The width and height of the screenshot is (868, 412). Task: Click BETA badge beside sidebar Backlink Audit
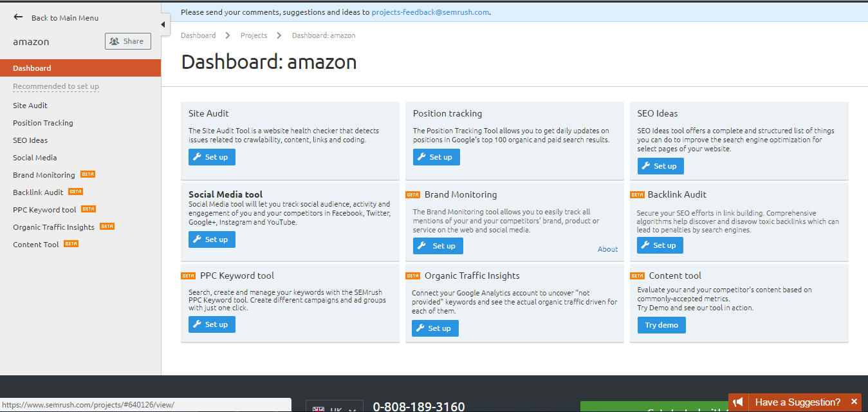point(76,192)
